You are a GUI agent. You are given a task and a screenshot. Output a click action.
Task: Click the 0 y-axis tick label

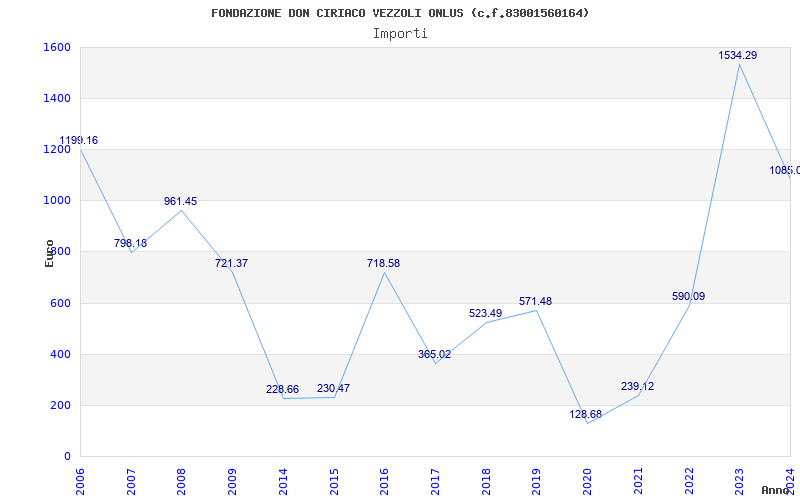point(67,457)
